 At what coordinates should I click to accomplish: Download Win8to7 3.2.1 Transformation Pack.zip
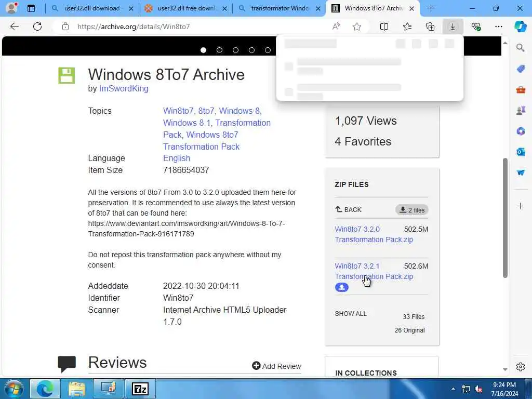pos(374,271)
